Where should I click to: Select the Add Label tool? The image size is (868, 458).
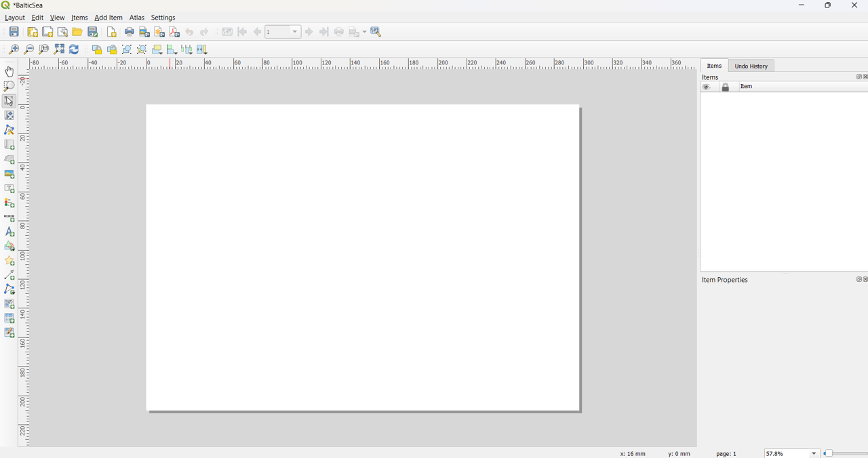point(9,189)
